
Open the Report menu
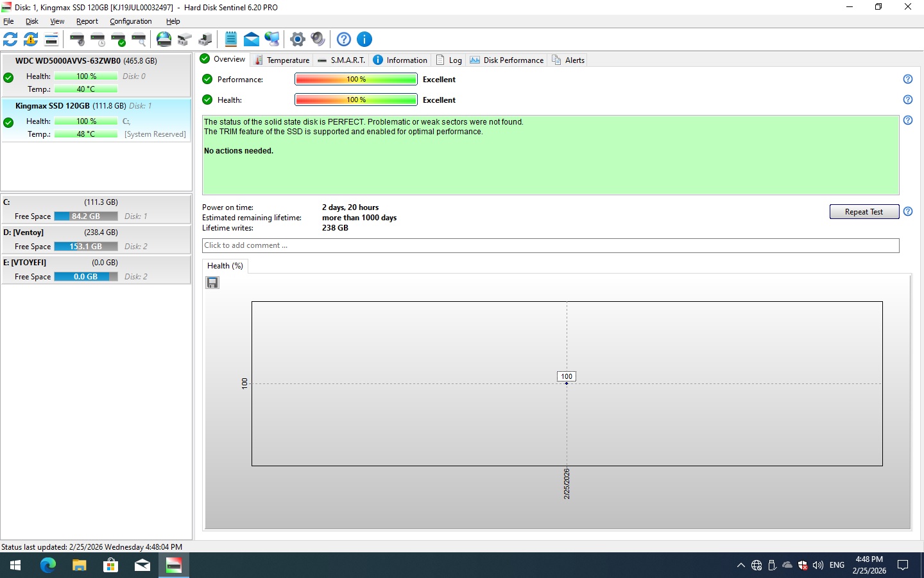[x=87, y=21]
